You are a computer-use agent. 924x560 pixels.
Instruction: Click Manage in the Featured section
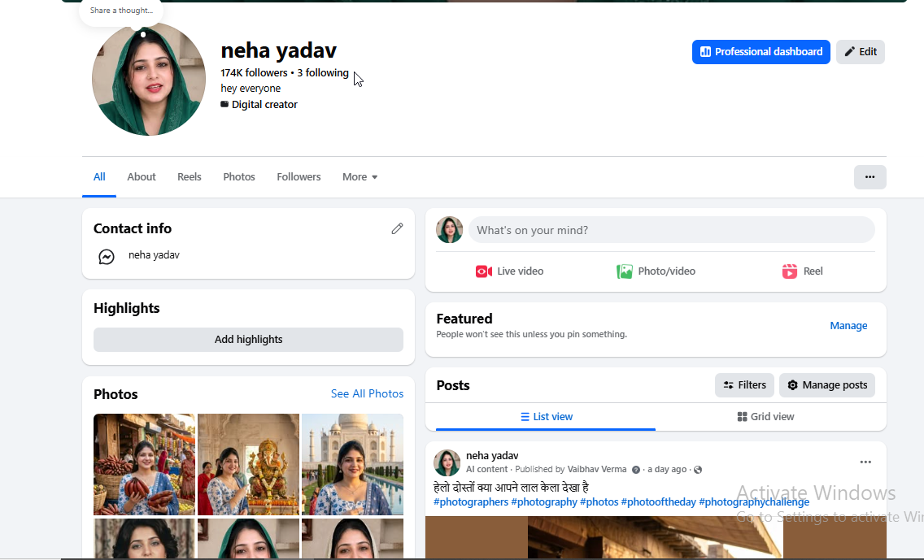click(x=848, y=326)
